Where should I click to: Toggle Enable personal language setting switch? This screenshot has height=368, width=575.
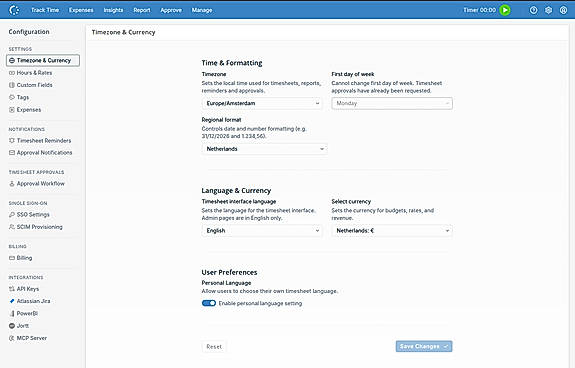(x=209, y=303)
